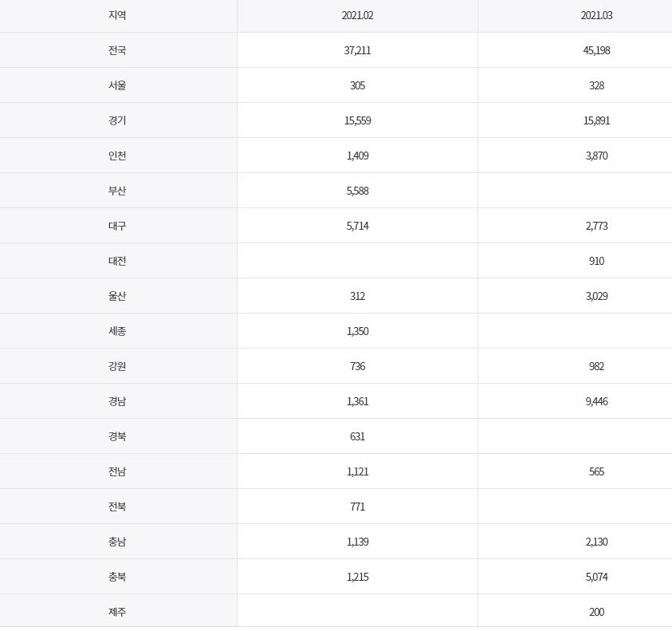The image size is (672, 631).
Task: Select the 울산 row label
Action: click(x=117, y=296)
